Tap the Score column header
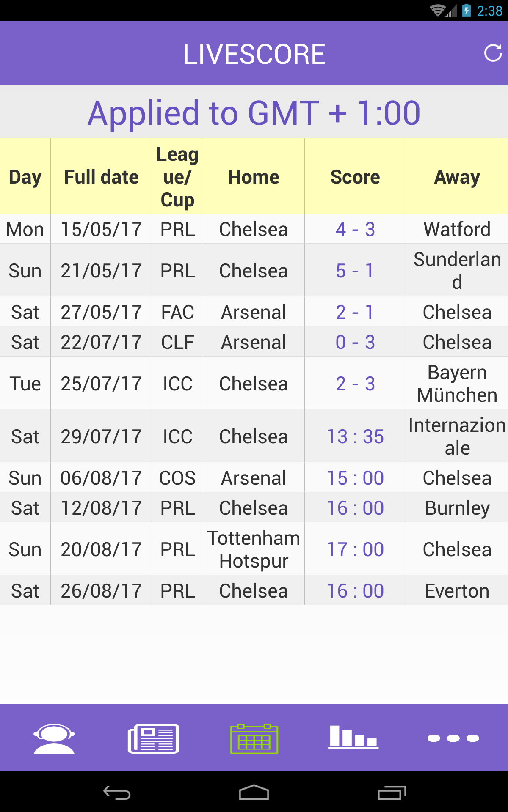This screenshot has width=508, height=812. (x=355, y=177)
